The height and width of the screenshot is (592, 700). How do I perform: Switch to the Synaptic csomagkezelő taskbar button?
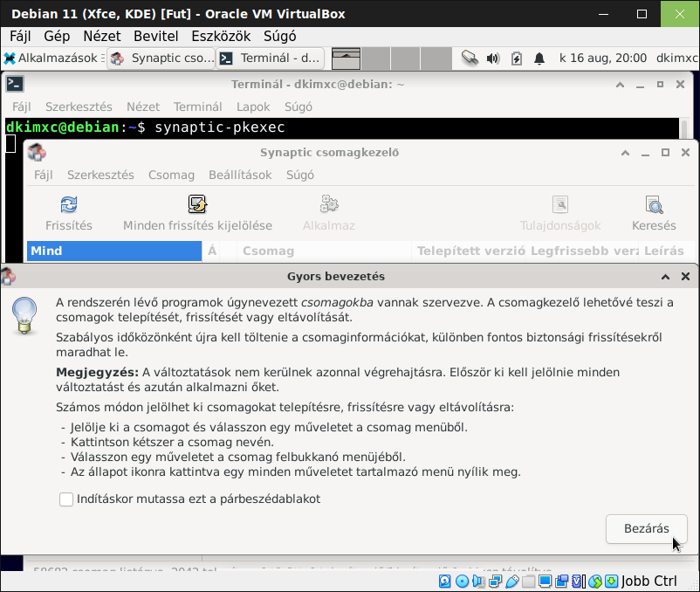[x=161, y=58]
